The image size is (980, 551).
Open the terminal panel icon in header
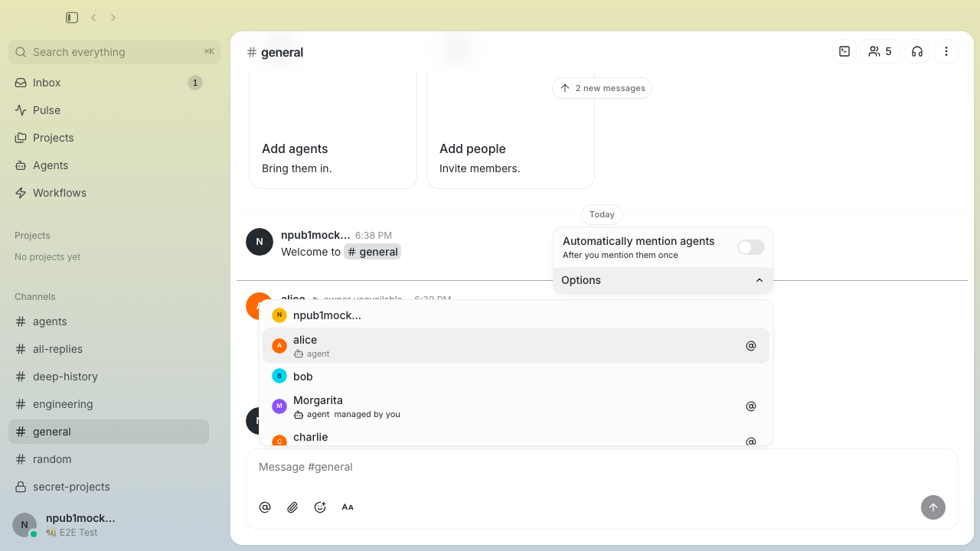tap(844, 51)
